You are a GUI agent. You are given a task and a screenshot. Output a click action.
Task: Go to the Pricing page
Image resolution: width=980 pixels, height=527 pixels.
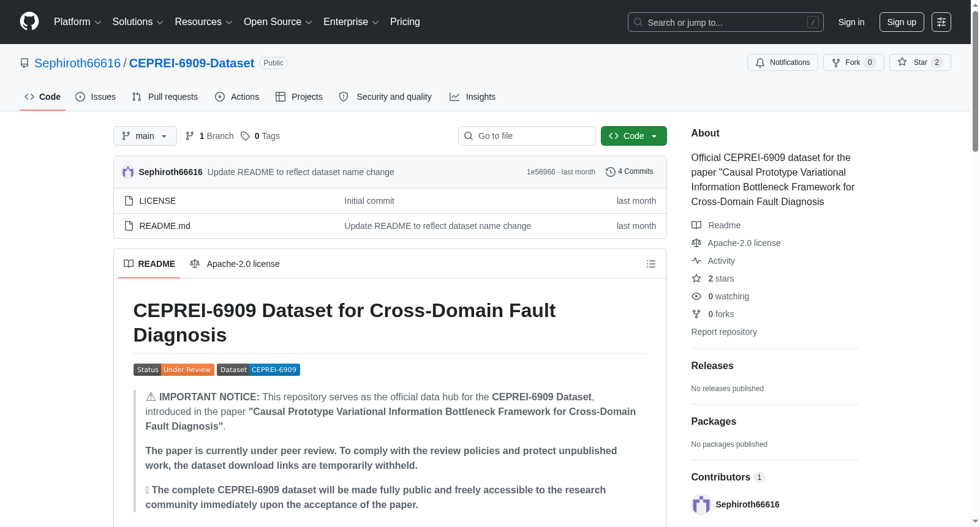coord(405,22)
